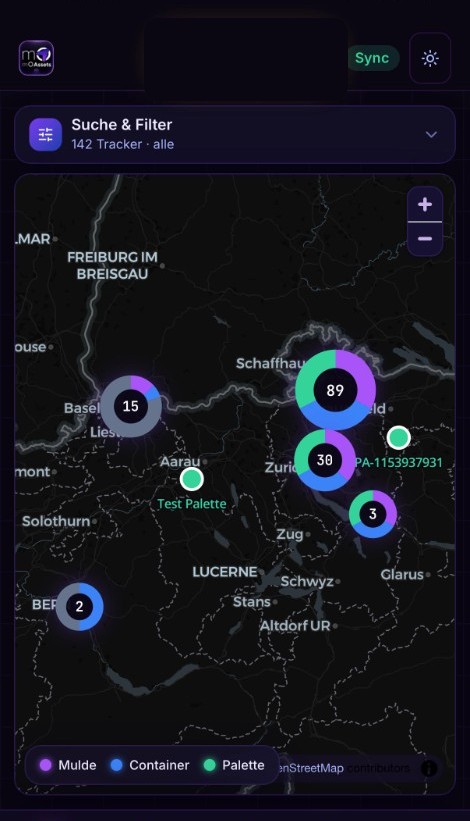Open the 89 tracker cluster

(x=335, y=390)
